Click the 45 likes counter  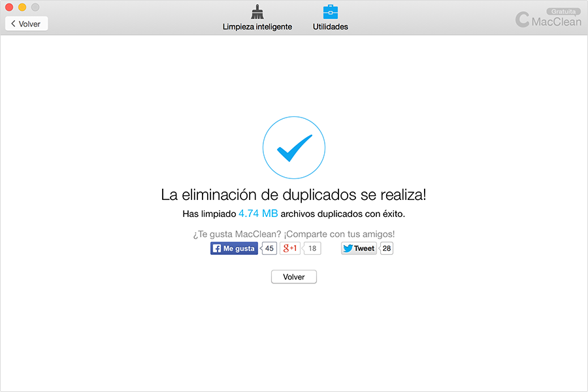tap(269, 248)
